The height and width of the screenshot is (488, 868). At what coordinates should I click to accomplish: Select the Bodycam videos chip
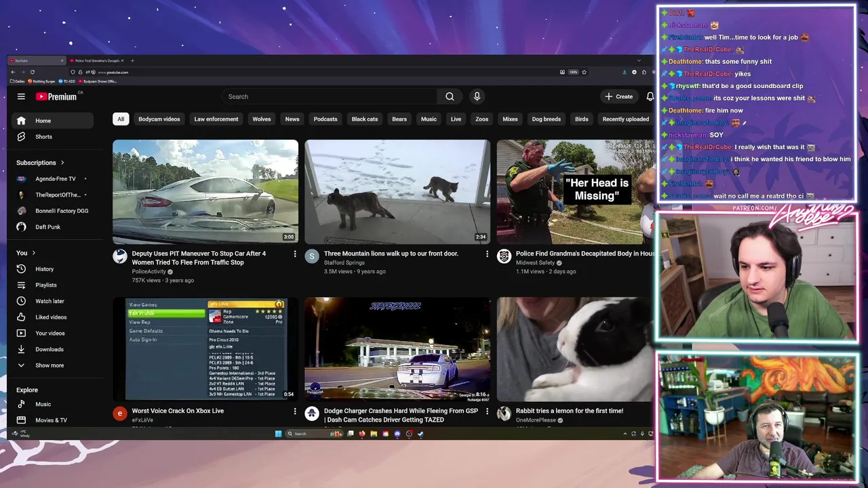(159, 119)
